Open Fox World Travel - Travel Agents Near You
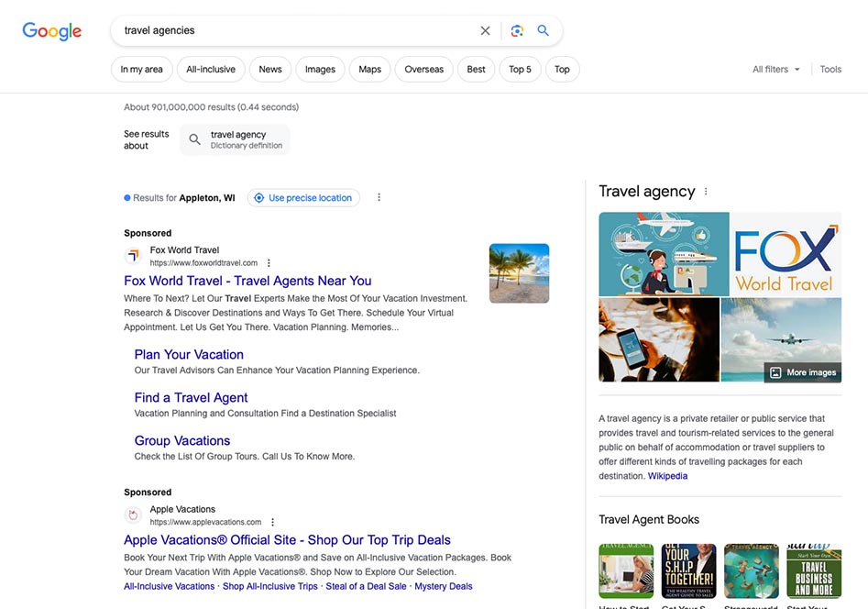Image resolution: width=868 pixels, height=609 pixels. 247,281
